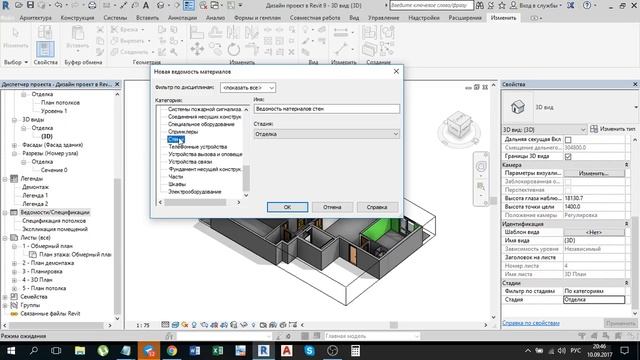The height and width of the screenshot is (360, 640).
Task: Open the 'Стадия' Отделка dropdown in dialog
Action: (327, 134)
